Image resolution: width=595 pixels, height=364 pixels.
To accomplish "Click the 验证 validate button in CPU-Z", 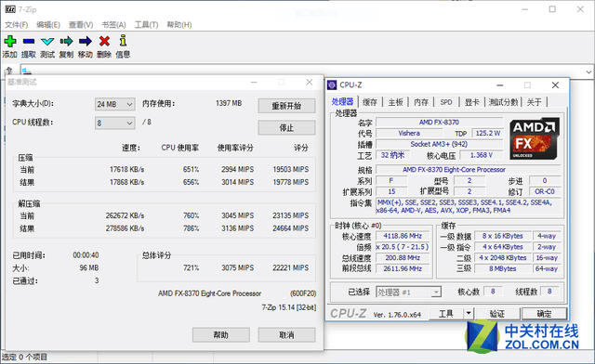I will [x=497, y=314].
